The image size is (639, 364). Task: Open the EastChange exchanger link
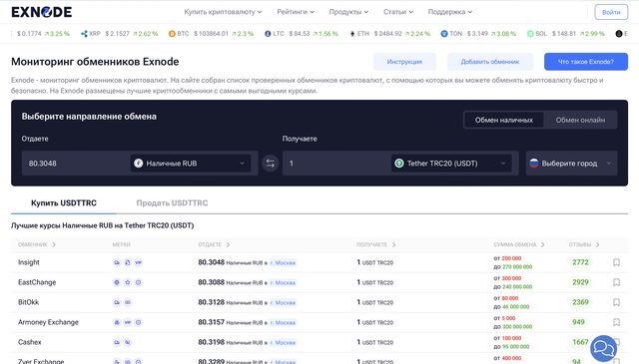(37, 282)
